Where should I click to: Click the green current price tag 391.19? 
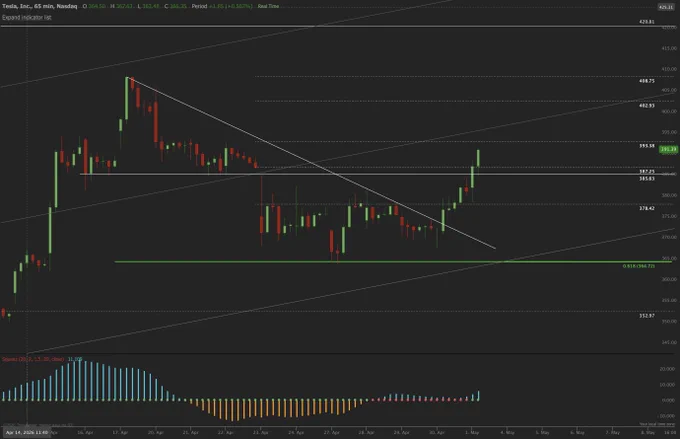point(668,149)
